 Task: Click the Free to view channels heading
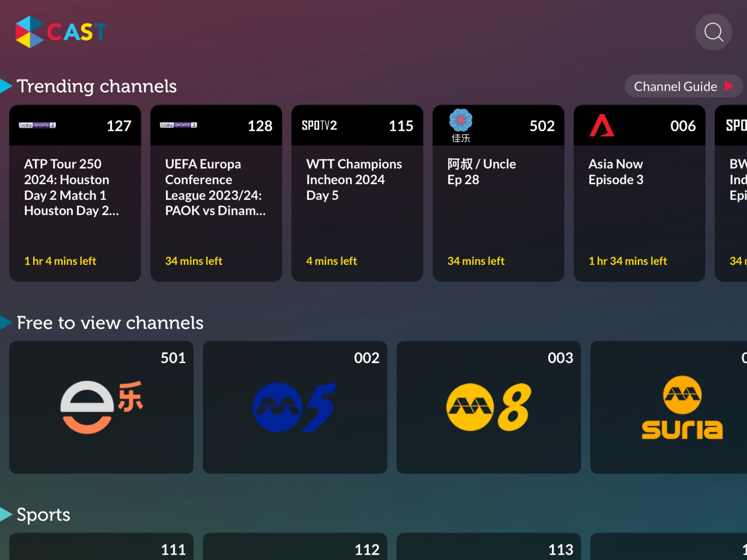coord(110,323)
